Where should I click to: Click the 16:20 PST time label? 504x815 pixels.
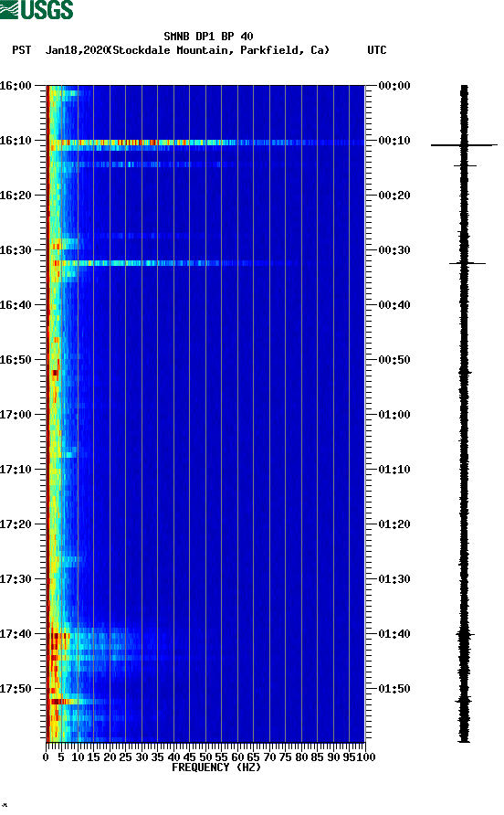(16, 196)
